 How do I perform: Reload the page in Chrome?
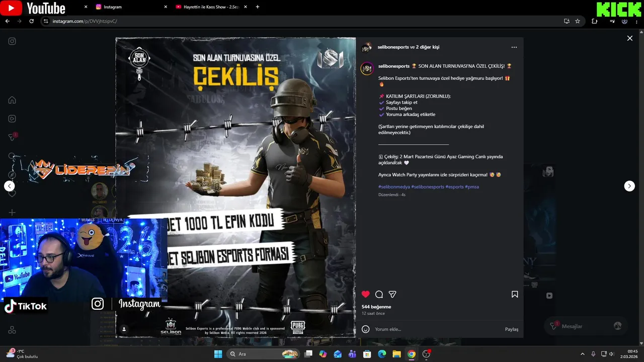tap(31, 21)
